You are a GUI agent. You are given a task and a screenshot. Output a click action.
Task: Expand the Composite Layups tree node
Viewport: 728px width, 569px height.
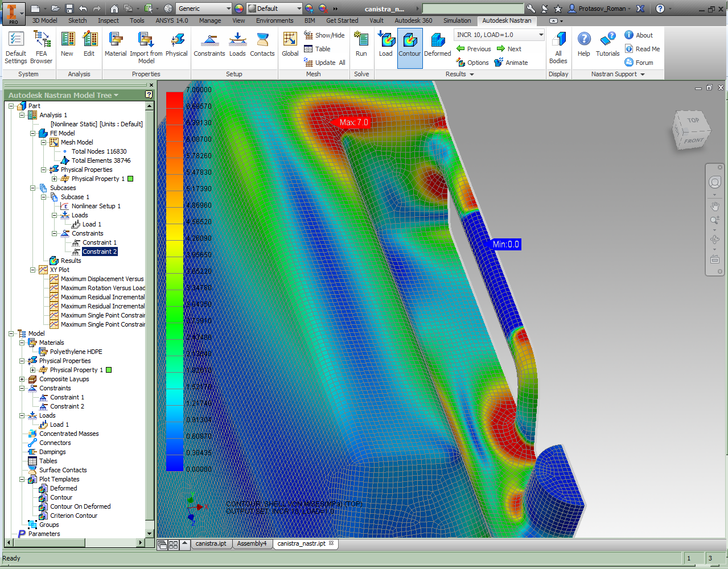(x=22, y=379)
